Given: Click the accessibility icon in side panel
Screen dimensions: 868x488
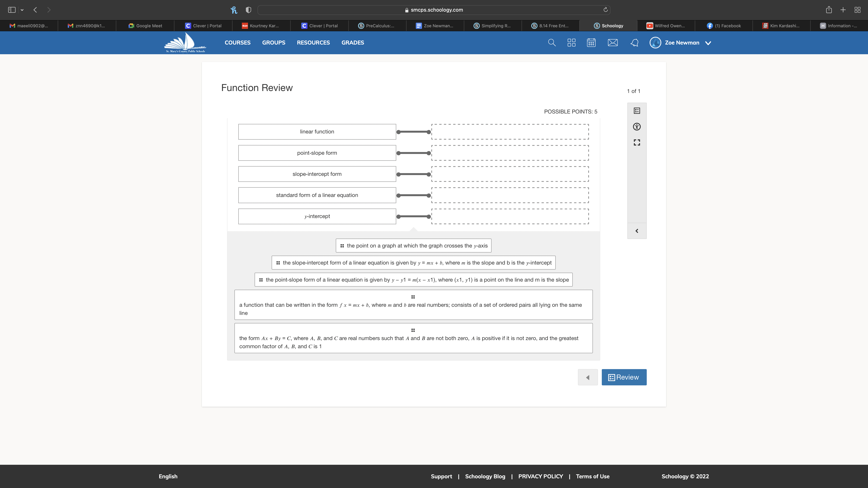Looking at the screenshot, I should click(636, 127).
